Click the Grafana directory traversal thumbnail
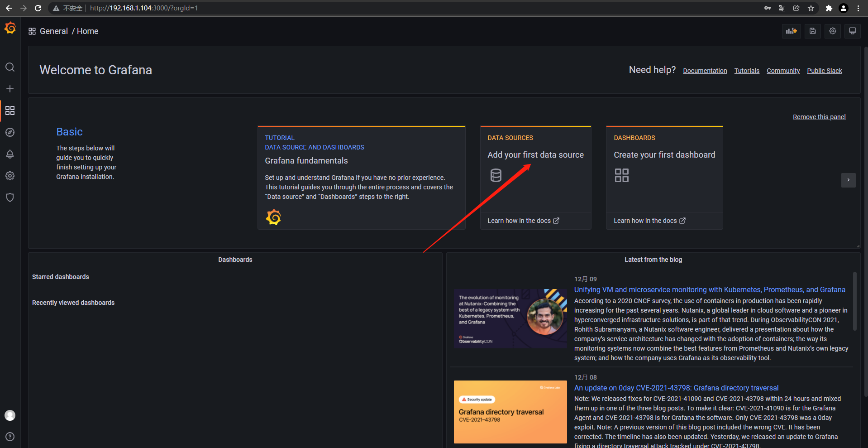868x448 pixels. (x=510, y=412)
